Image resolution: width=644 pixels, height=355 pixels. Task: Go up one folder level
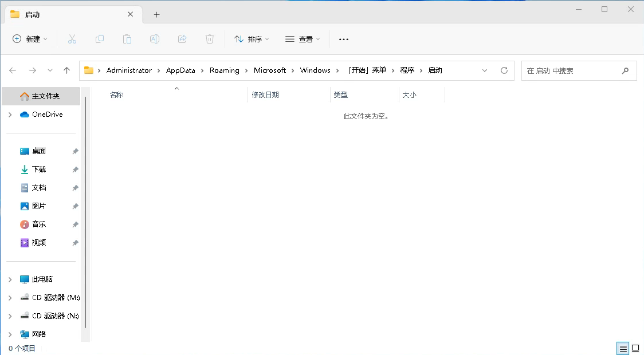[66, 70]
